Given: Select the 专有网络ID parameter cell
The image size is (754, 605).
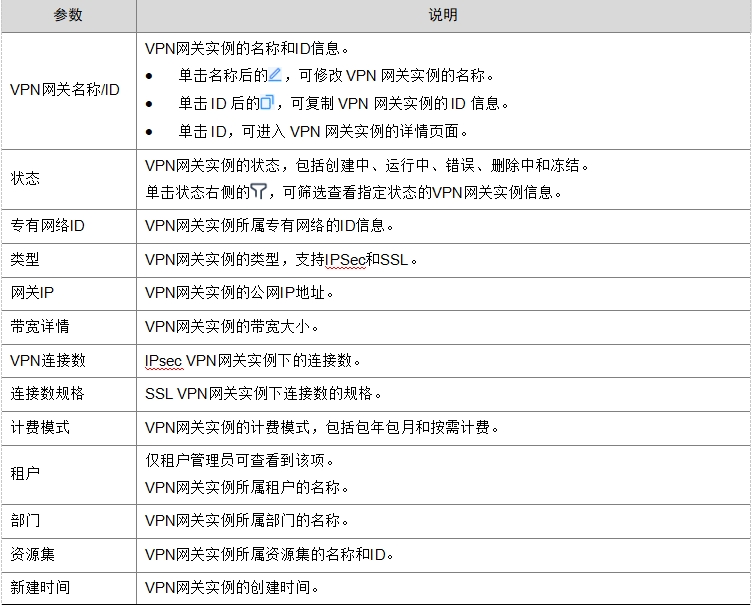Looking at the screenshot, I should (x=69, y=226).
